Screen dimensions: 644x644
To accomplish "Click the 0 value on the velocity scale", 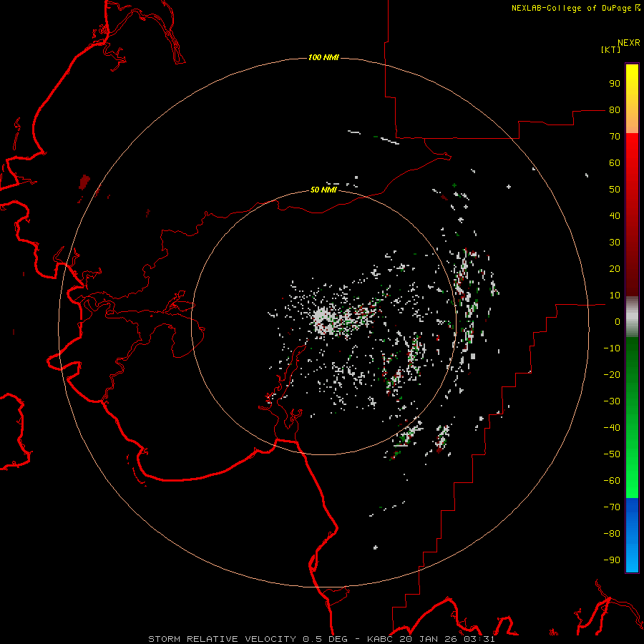I will 618,321.
